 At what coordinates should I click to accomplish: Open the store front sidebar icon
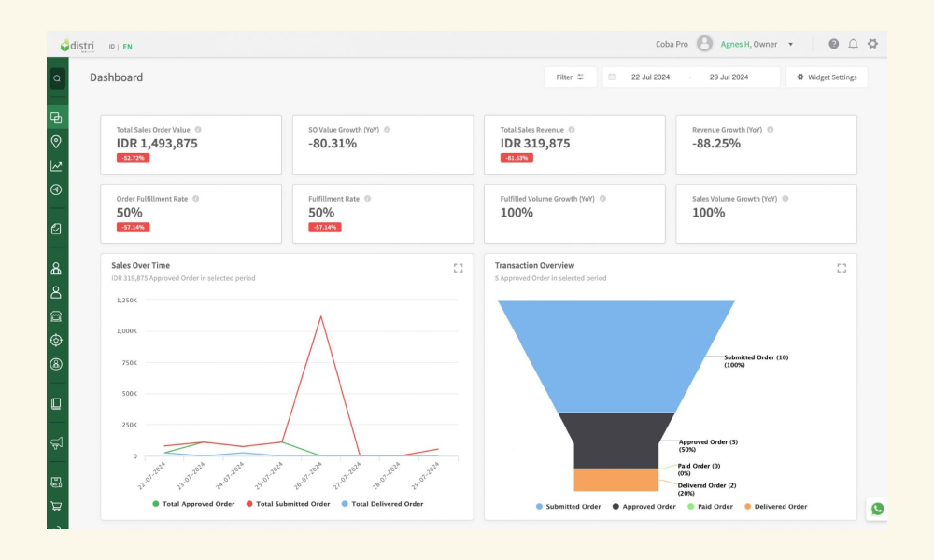click(x=56, y=316)
